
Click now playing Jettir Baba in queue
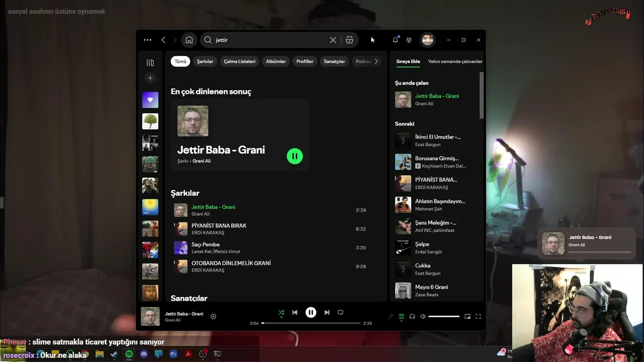436,100
